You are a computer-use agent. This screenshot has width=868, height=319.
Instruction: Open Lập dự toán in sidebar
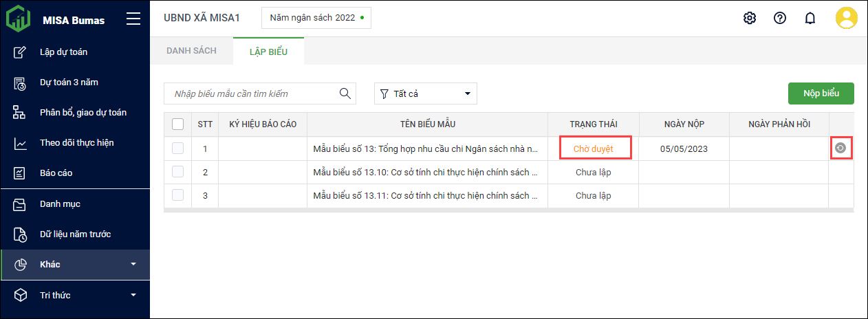pos(63,52)
